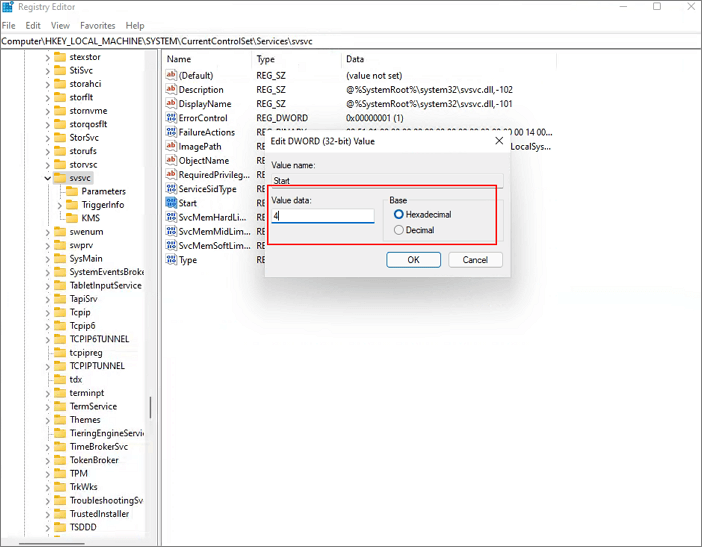This screenshot has height=547, width=702.
Task: Click the Themes folder icon
Action: click(x=60, y=419)
